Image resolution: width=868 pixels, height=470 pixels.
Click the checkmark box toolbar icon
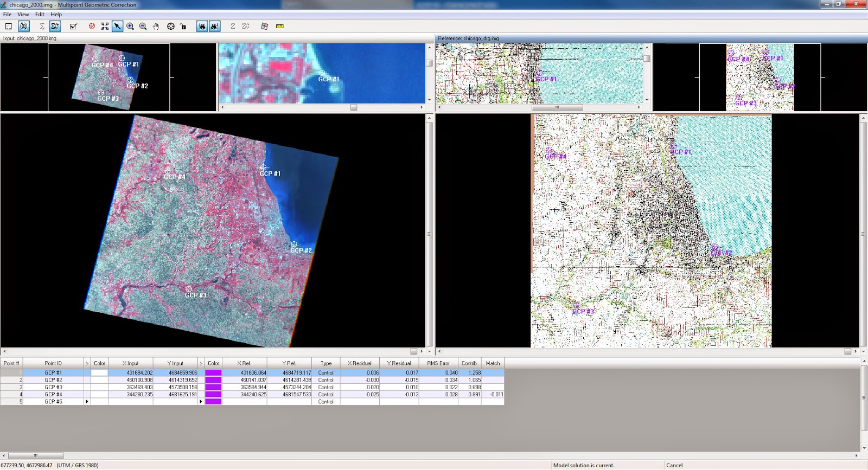(x=73, y=26)
